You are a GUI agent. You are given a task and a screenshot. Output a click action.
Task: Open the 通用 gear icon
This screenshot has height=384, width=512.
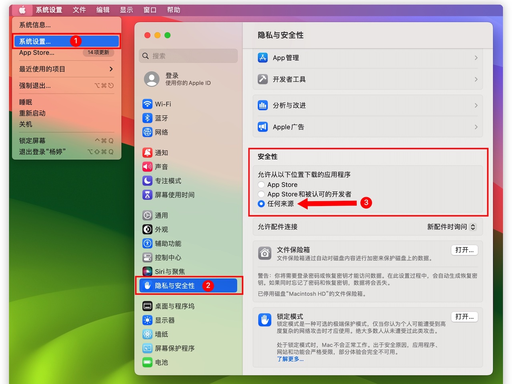[x=147, y=215]
